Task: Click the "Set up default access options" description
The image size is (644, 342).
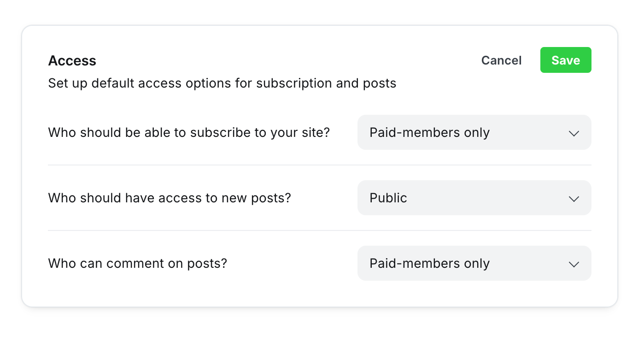Action: click(222, 83)
